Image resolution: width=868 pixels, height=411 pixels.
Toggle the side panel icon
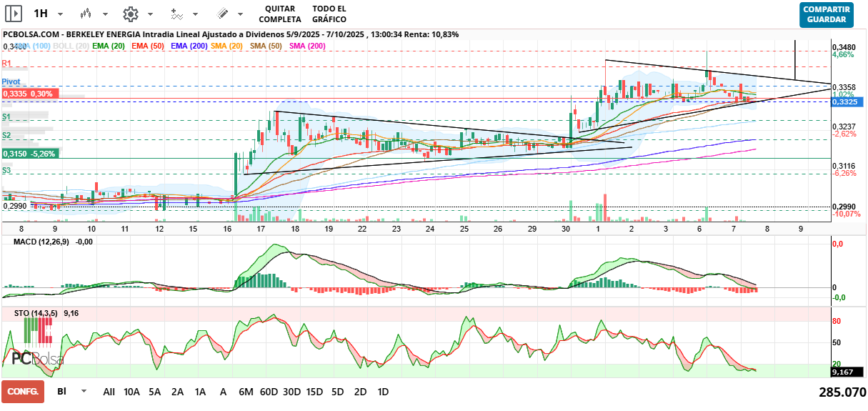click(13, 14)
